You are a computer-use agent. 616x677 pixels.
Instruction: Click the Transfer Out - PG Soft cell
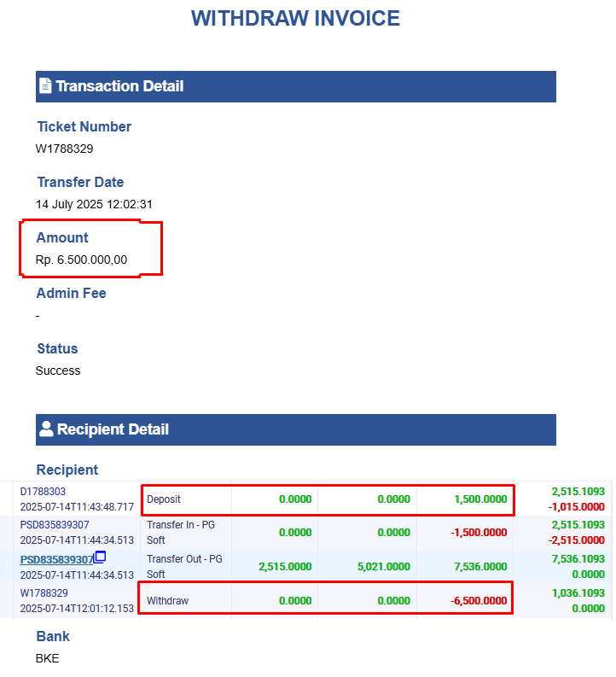coord(184,567)
